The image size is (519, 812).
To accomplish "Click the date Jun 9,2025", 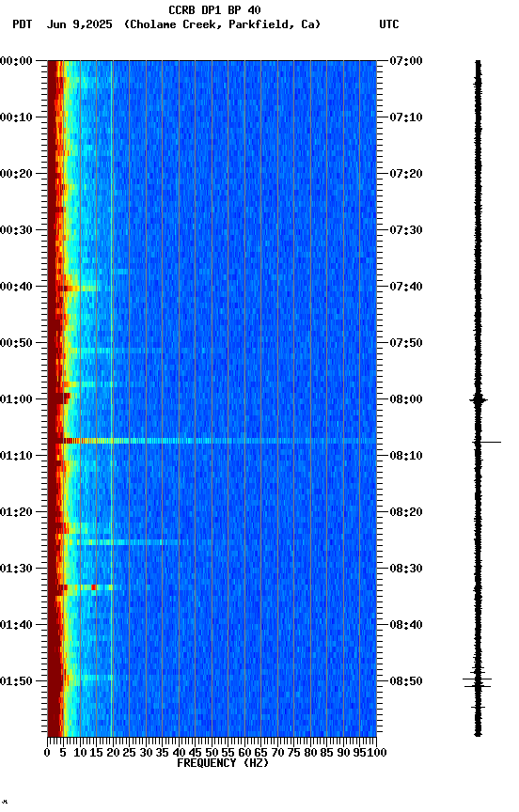I will (x=79, y=24).
